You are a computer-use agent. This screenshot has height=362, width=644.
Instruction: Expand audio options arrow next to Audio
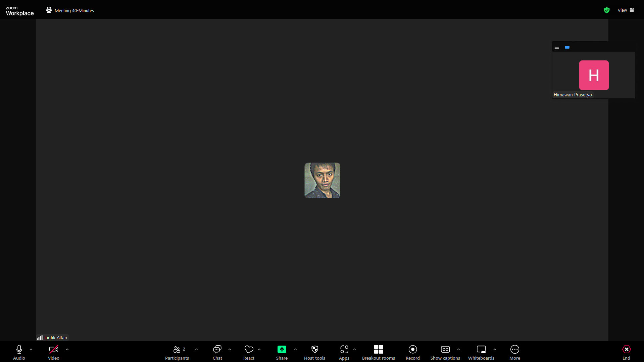(x=31, y=350)
